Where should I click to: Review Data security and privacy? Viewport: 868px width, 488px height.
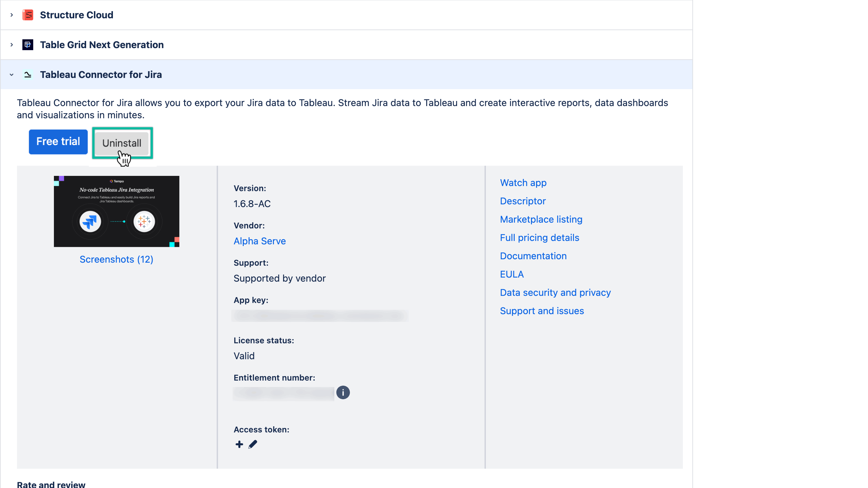555,292
